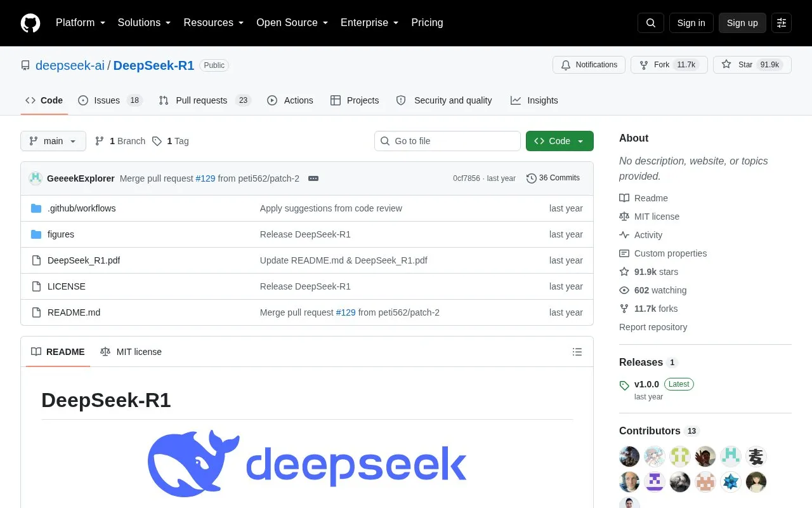Click Report repository link
Screen dimensions: 812x508
pos(653,327)
